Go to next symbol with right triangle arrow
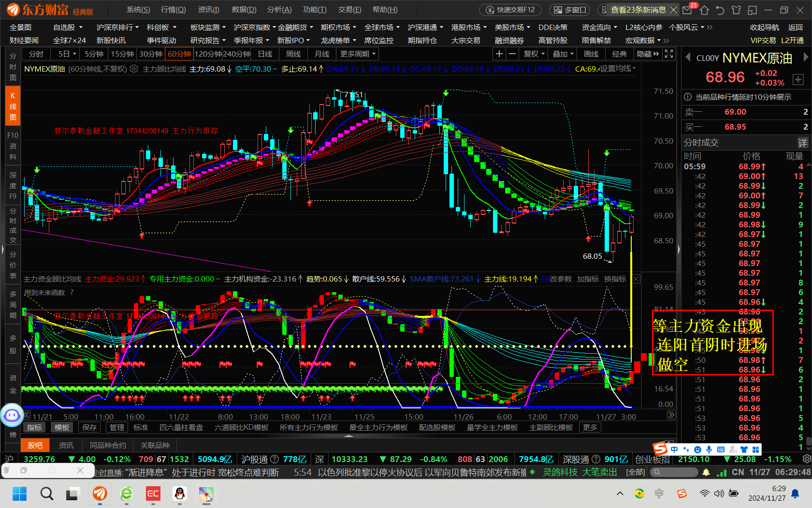812x508 pixels. click(805, 57)
